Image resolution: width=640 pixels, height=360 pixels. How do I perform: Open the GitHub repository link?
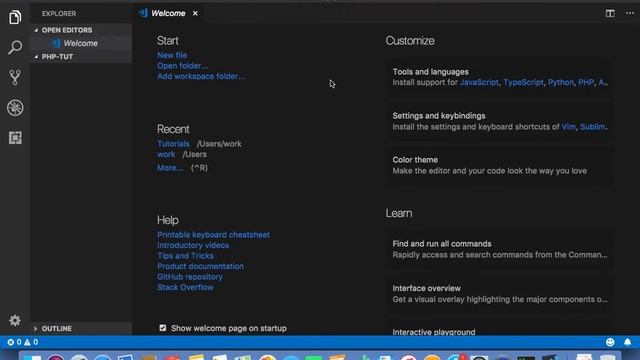click(190, 277)
